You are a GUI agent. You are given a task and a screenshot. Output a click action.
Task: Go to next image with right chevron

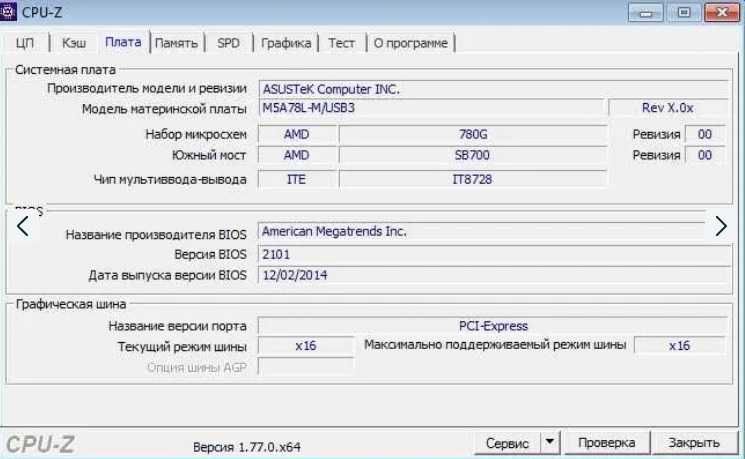[x=721, y=226]
